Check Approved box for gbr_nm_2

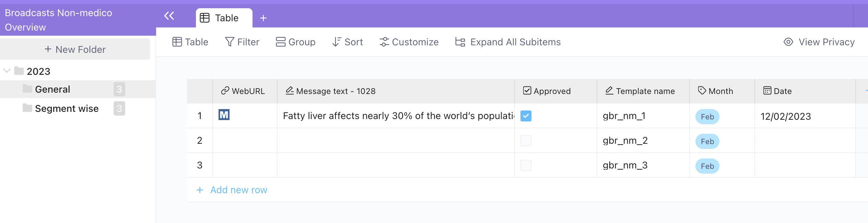pos(526,141)
